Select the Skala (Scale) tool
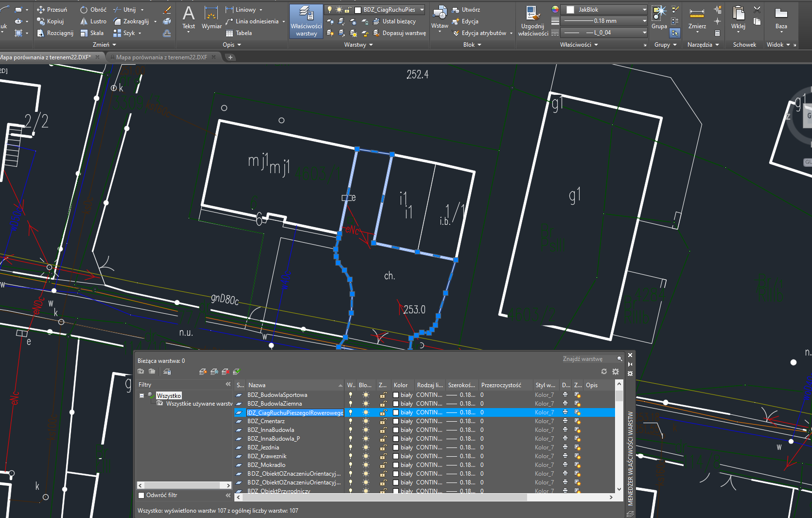This screenshot has height=518, width=812. [92, 33]
